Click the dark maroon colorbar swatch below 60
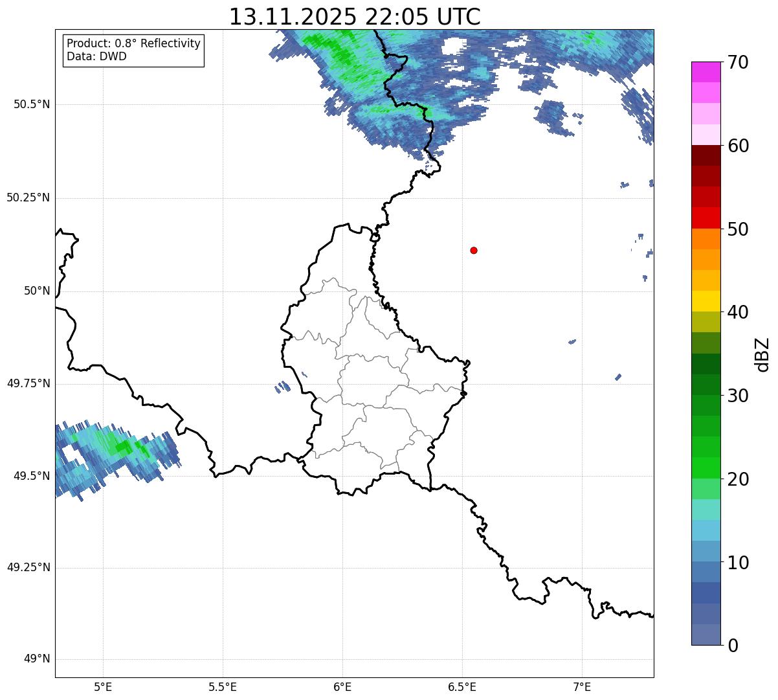This screenshot has width=778, height=700. [706, 155]
